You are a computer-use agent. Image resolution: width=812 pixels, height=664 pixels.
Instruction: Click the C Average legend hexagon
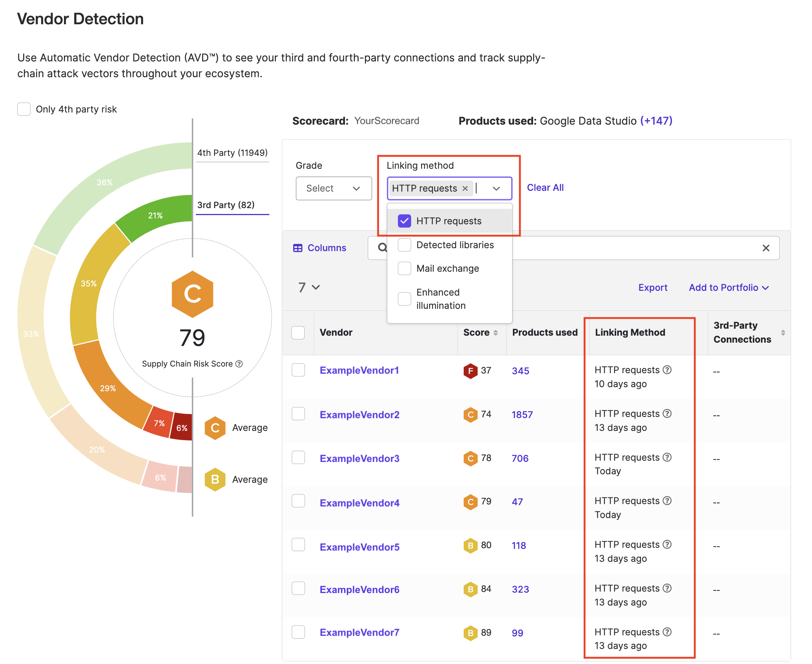(215, 428)
